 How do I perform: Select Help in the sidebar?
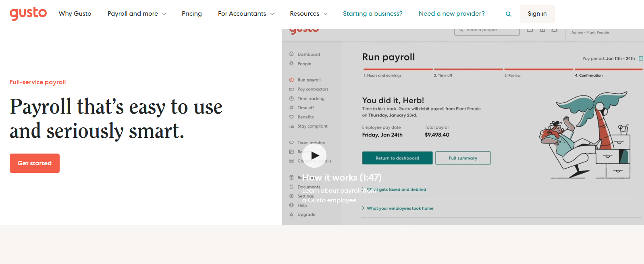click(298, 205)
